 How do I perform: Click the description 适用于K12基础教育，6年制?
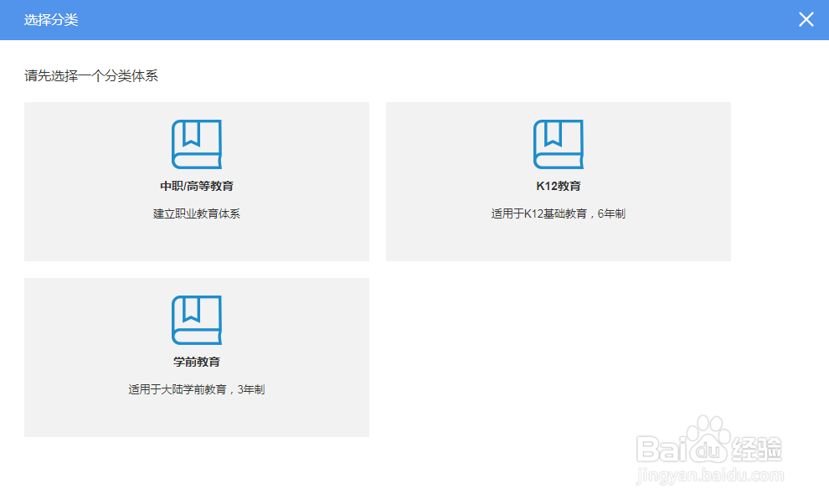click(x=559, y=213)
